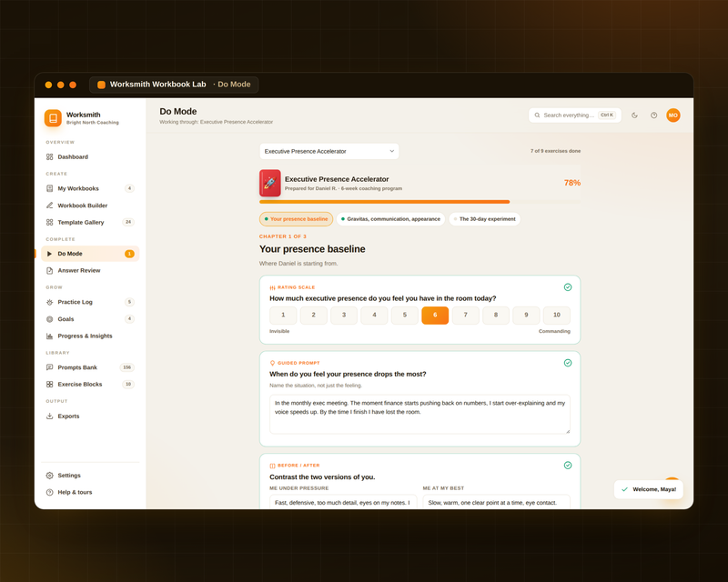Select rating 10 Commanding on the scale
This screenshot has width=728, height=582.
click(x=556, y=316)
